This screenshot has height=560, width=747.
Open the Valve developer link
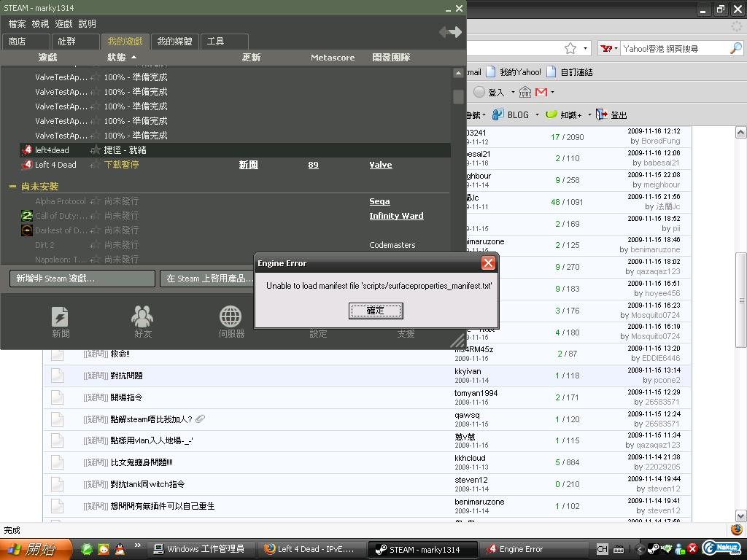(381, 165)
